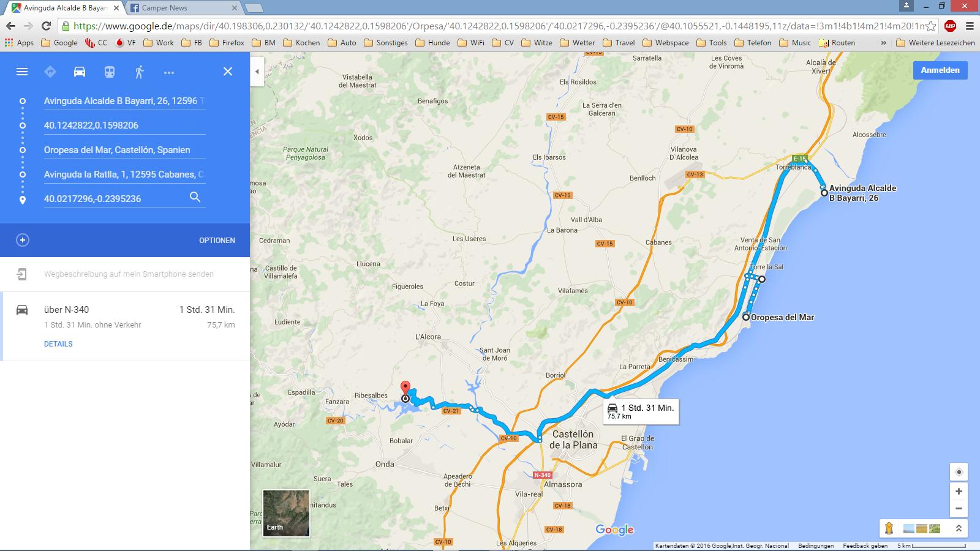980x551 pixels.
Task: Open Wetter bookmarks folder
Action: pyautogui.click(x=577, y=43)
